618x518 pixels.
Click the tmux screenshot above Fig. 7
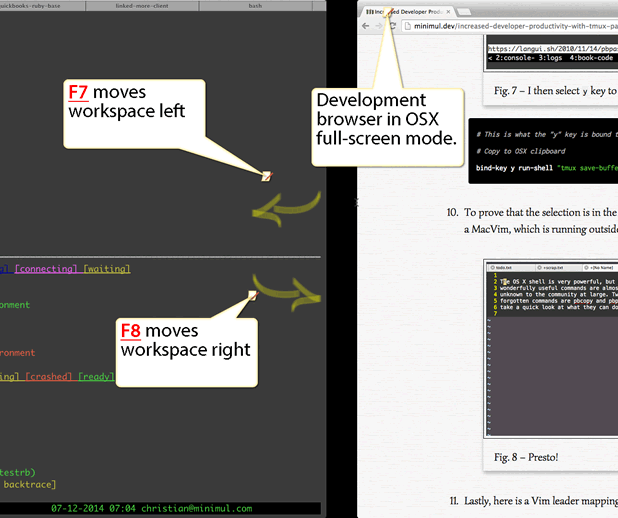[x=552, y=53]
